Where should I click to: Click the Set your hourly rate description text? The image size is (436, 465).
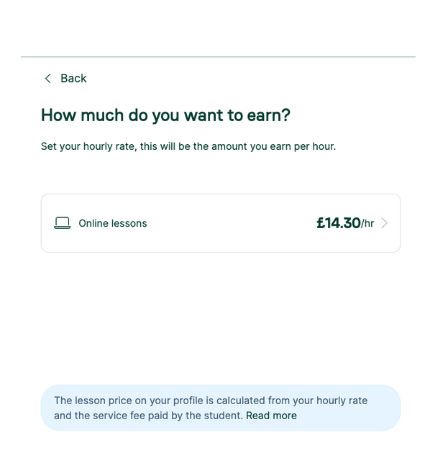coord(188,147)
